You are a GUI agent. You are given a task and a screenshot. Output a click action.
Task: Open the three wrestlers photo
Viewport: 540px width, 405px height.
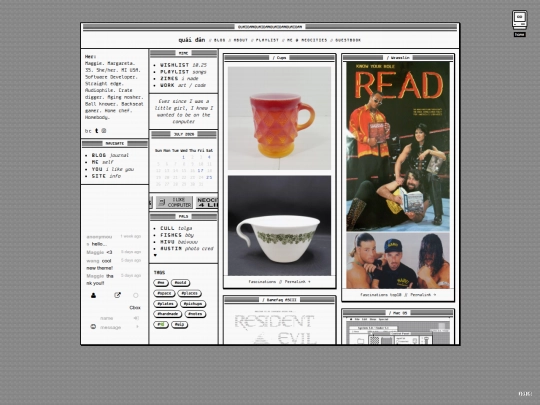(398, 260)
